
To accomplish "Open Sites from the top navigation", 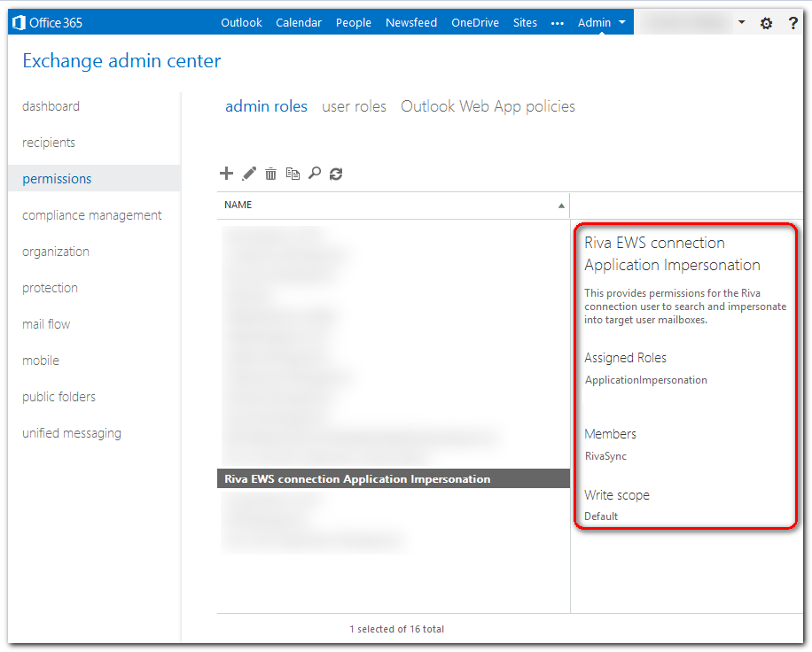I will (525, 23).
